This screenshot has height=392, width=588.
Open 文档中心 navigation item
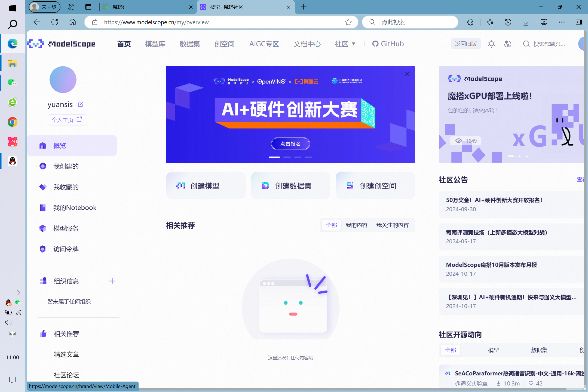(307, 44)
